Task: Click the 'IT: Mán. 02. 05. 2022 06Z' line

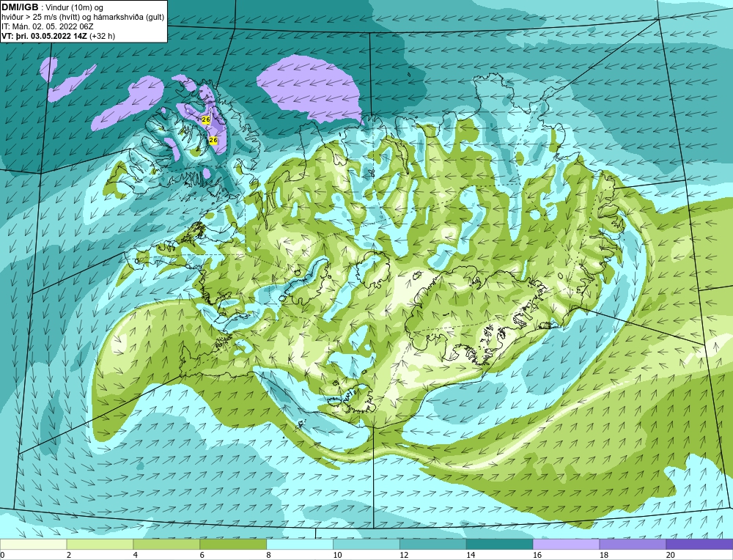Action: [48, 26]
